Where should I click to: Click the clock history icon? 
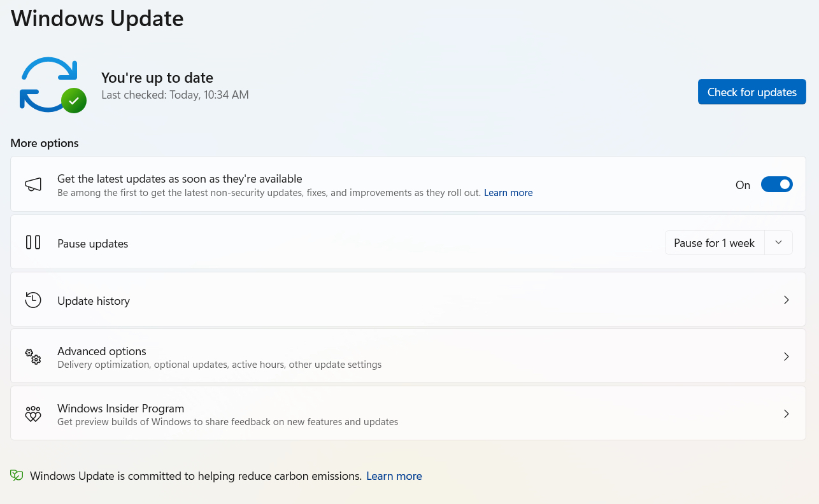click(x=33, y=300)
